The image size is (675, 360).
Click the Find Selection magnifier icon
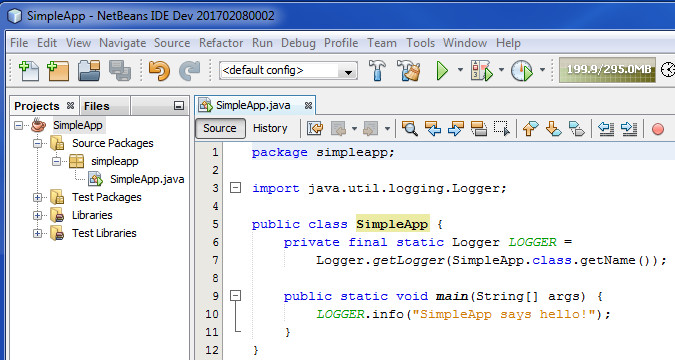coord(409,128)
